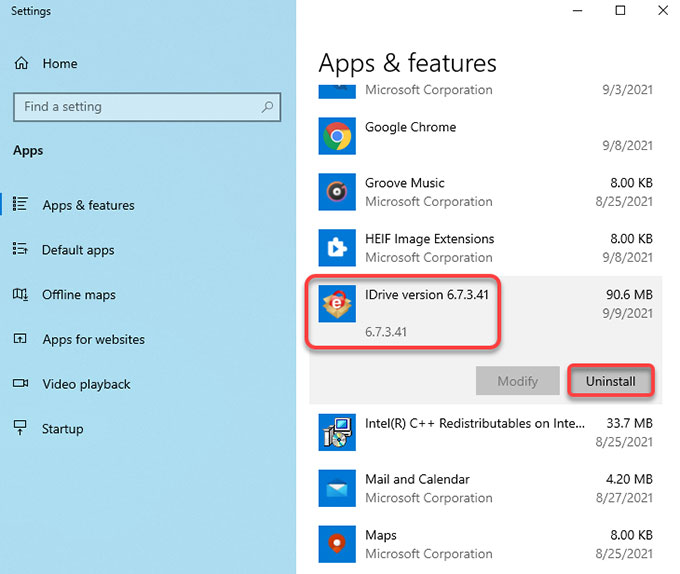The width and height of the screenshot is (680, 574).
Task: Select the Startup monitor icon
Action: (x=20, y=427)
